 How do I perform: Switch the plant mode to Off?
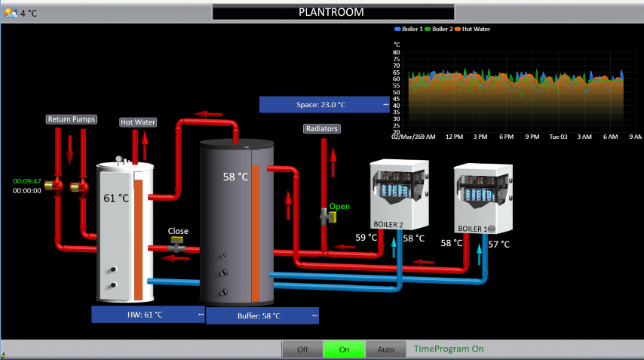point(302,349)
